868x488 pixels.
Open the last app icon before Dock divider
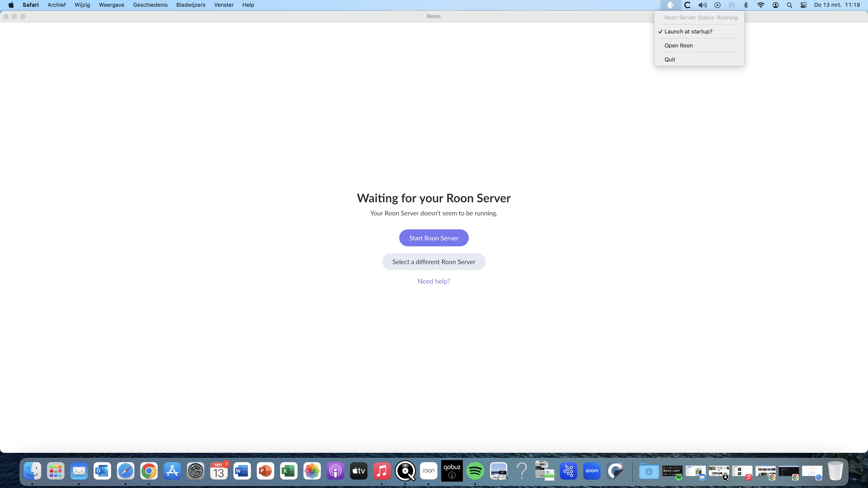615,470
